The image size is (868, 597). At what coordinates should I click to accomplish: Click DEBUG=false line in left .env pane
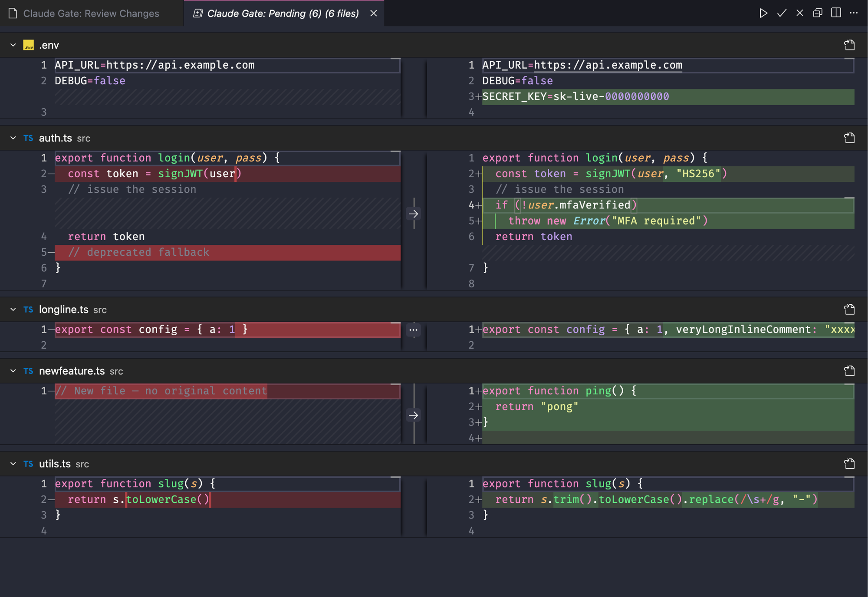pos(227,81)
